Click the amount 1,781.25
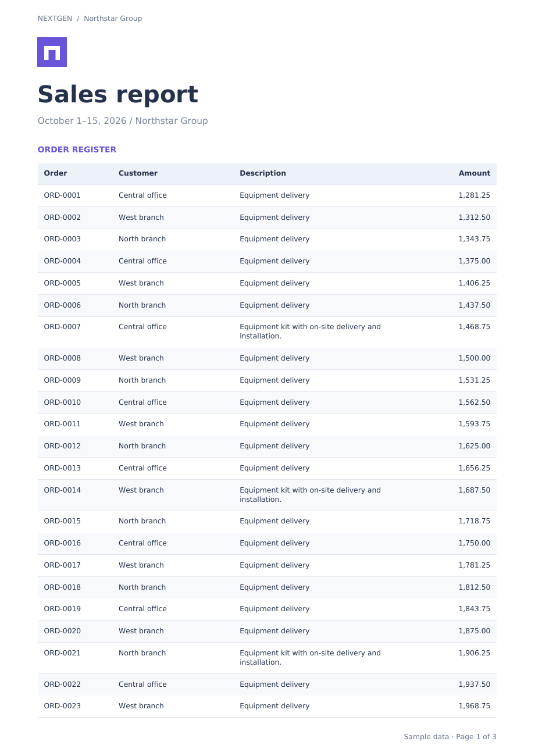The height and width of the screenshot is (756, 535). click(475, 565)
